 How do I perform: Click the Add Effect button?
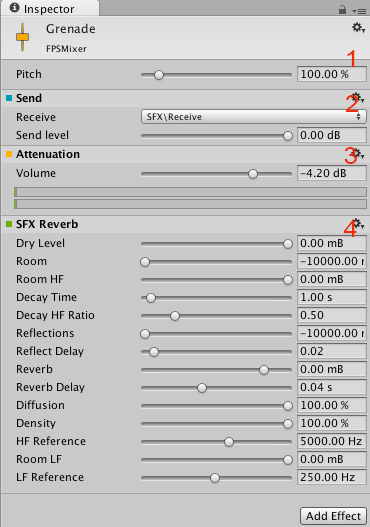(333, 516)
